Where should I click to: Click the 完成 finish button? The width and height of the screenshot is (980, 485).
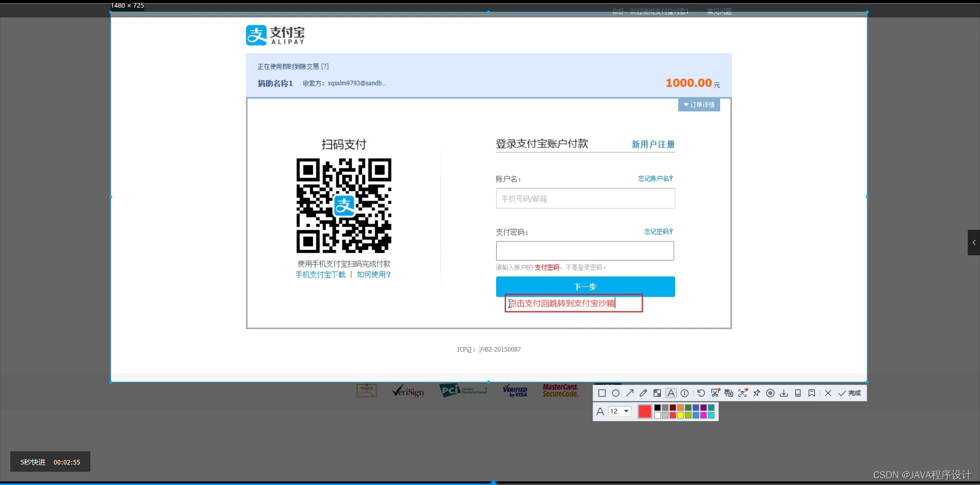pyautogui.click(x=849, y=393)
